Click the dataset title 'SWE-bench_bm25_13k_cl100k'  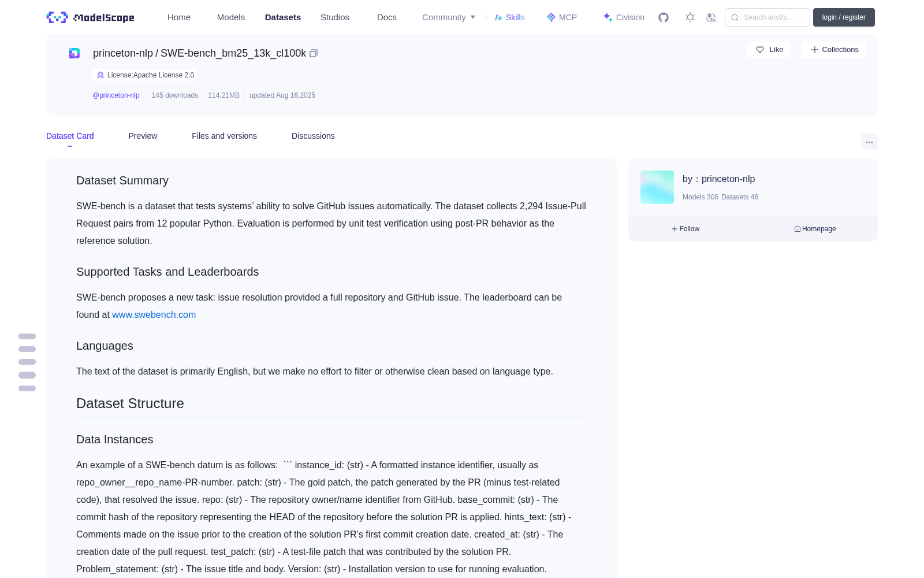(233, 53)
